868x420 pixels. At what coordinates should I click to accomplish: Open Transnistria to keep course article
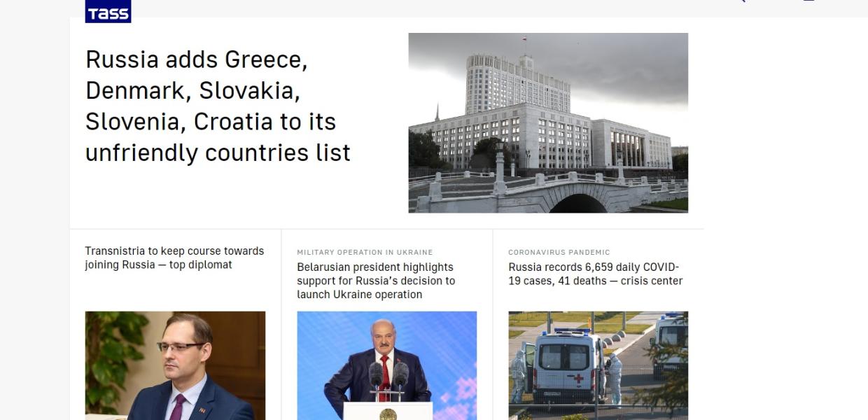coord(174,258)
